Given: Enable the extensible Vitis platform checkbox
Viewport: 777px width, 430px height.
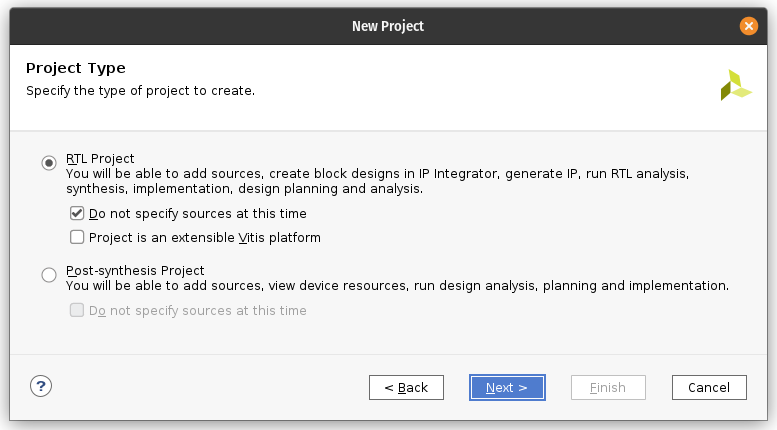Looking at the screenshot, I should tap(77, 237).
